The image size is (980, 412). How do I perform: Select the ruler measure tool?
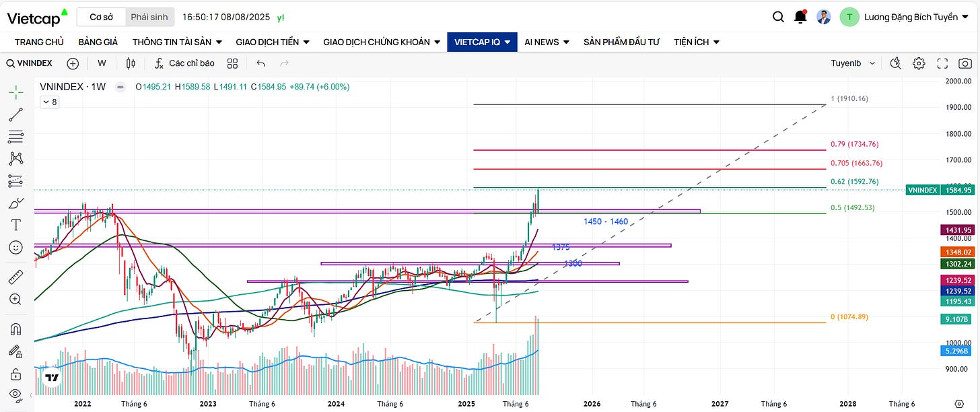click(15, 277)
